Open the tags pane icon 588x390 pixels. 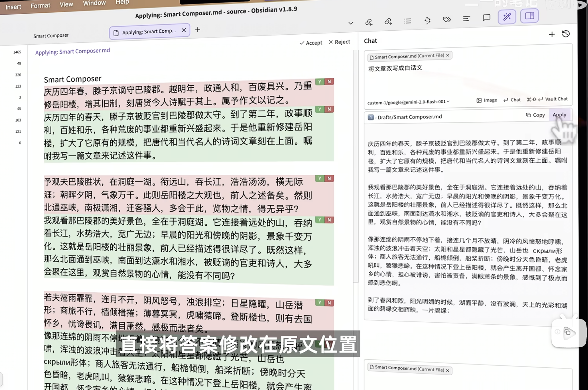[446, 19]
